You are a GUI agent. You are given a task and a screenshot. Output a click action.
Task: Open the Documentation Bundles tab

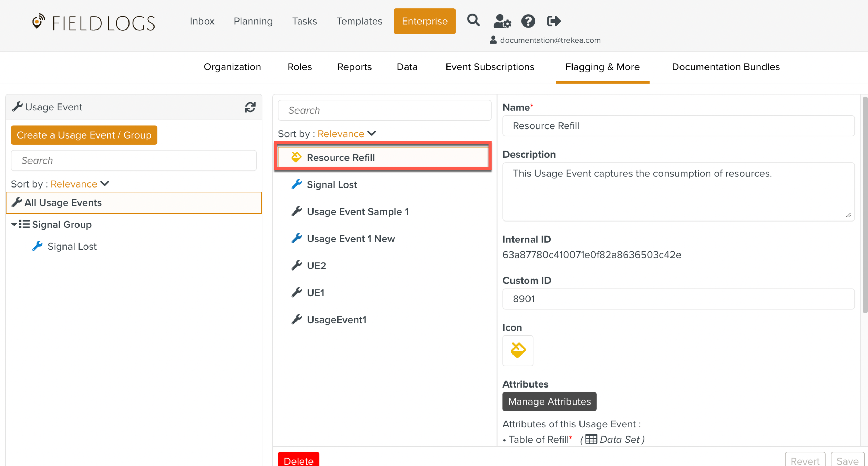[x=725, y=67]
